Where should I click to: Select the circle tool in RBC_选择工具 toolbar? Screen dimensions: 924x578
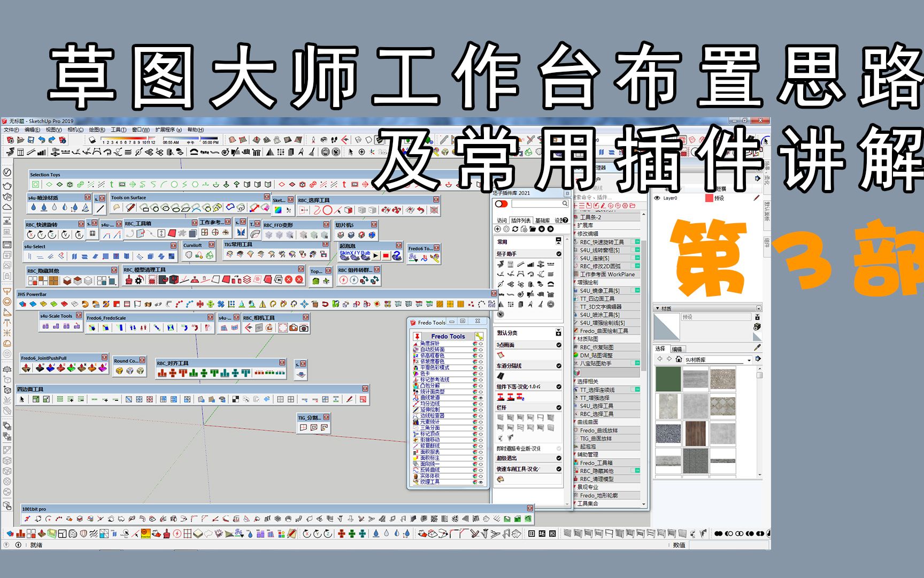pyautogui.click(x=327, y=210)
